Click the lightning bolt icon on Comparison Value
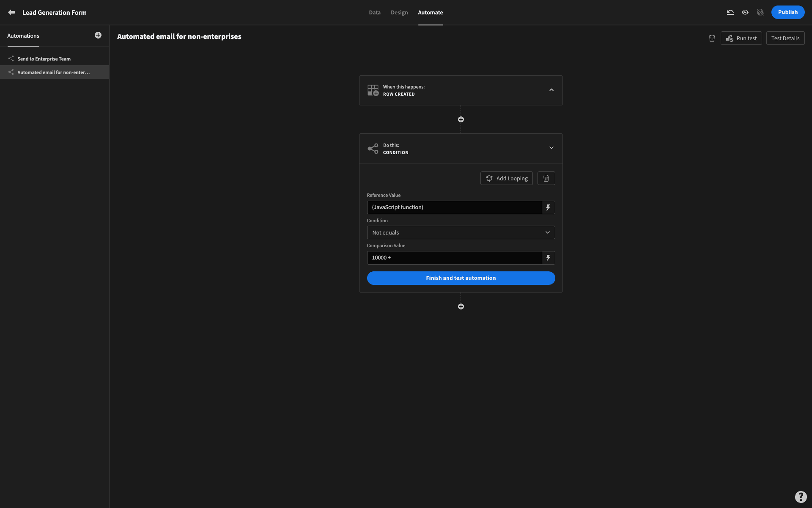This screenshot has width=812, height=508. (548, 257)
